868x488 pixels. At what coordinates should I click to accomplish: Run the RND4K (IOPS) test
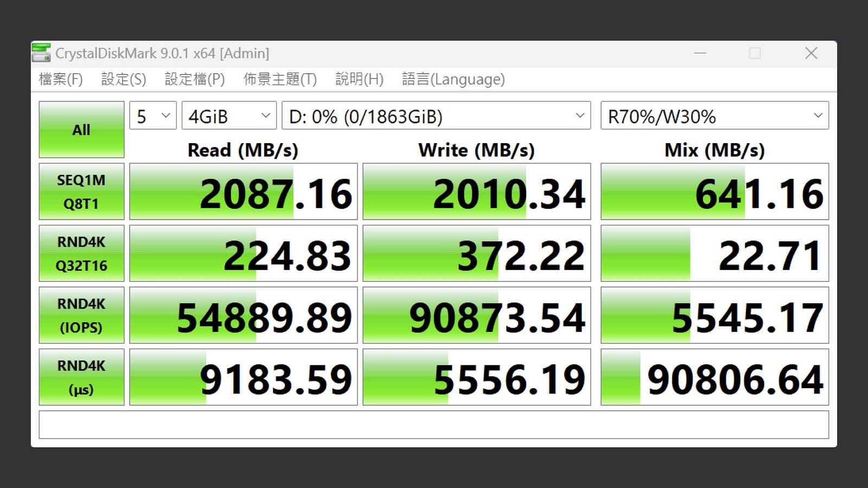pyautogui.click(x=81, y=315)
